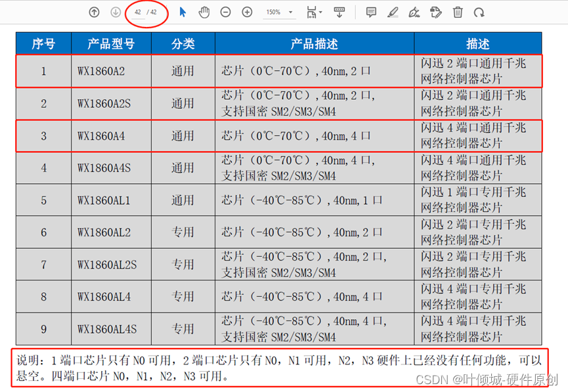Click the edit/fill document stamp icon
This screenshot has height=392, width=568.
click(436, 12)
